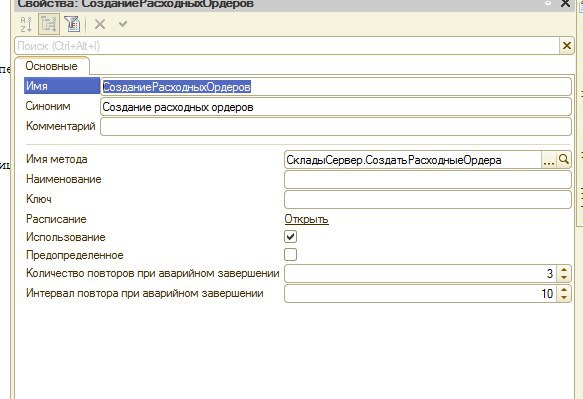The height and width of the screenshot is (399, 583).
Task: Toggle the group by categories icon
Action: pyautogui.click(x=49, y=24)
